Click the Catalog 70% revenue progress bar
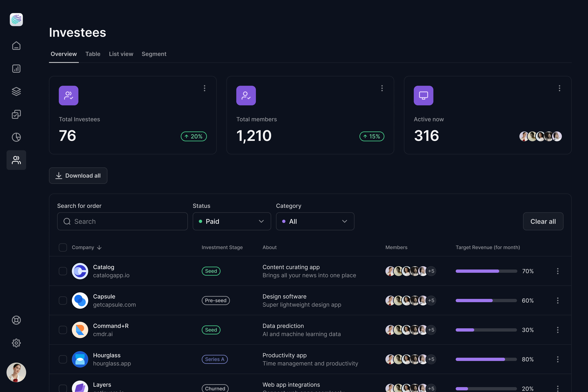Image resolution: width=588 pixels, height=392 pixels. (x=486, y=271)
